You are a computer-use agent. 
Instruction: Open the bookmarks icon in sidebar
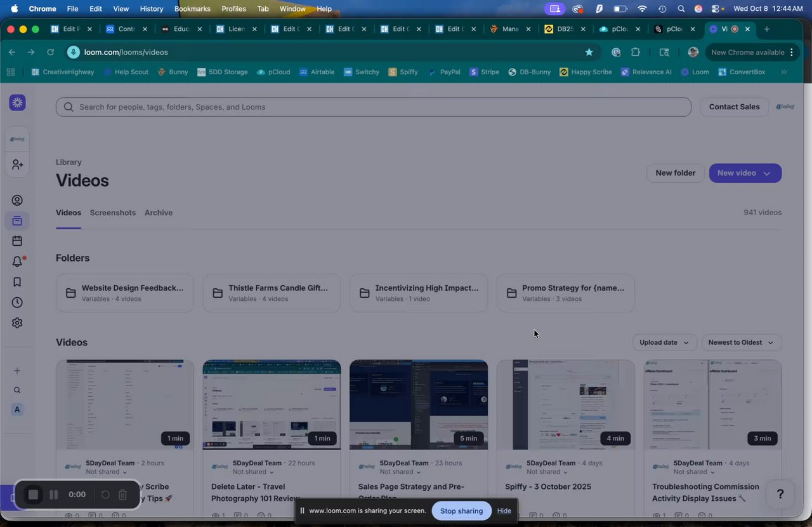(17, 282)
